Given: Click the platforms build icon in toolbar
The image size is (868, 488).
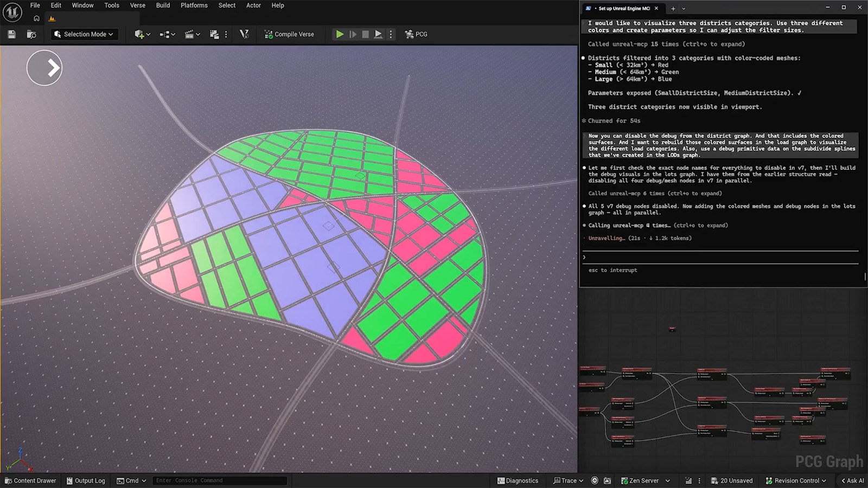Looking at the screenshot, I should coord(214,34).
